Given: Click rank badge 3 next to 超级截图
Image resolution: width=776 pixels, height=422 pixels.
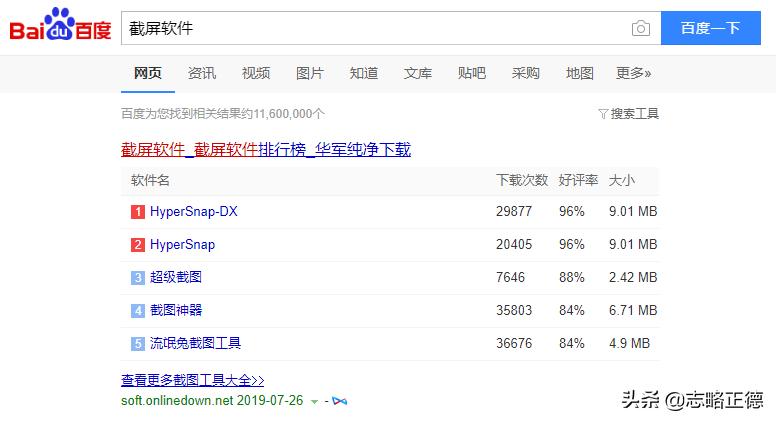Looking at the screenshot, I should click(x=138, y=278).
